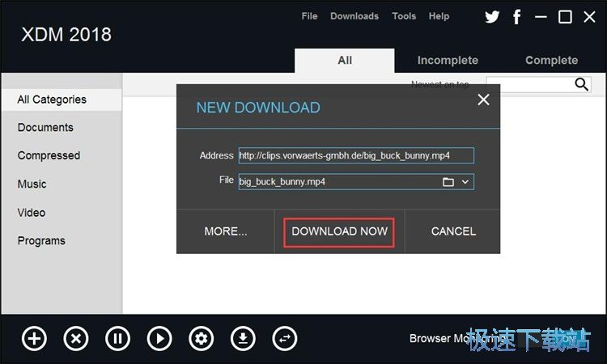Open the Twitter icon link
The width and height of the screenshot is (607, 364).
pos(492,17)
